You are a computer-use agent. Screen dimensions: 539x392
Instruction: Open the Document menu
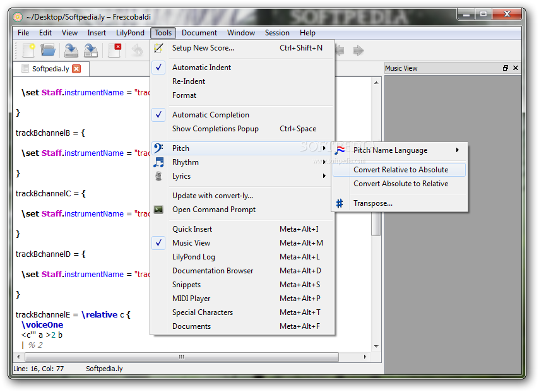(x=199, y=33)
